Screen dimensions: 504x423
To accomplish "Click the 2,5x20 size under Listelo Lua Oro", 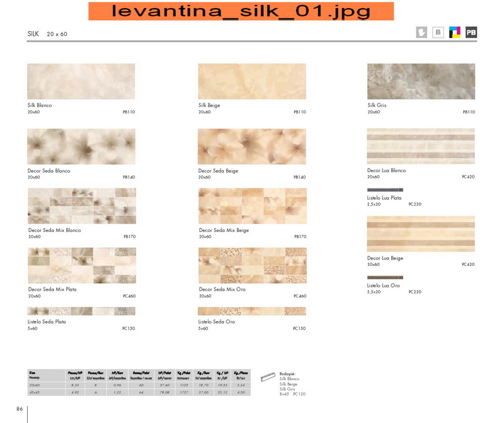I will [374, 292].
